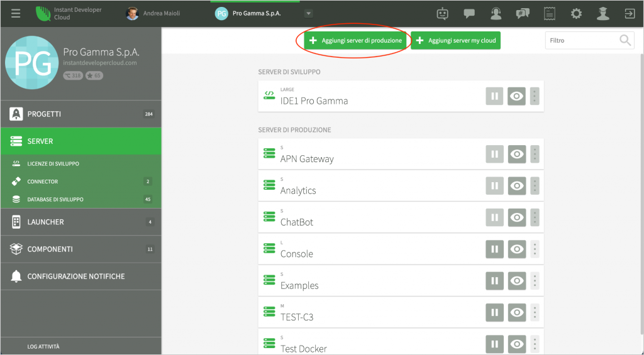Open IDE1 Pro Gamma more options dots

[x=535, y=96]
